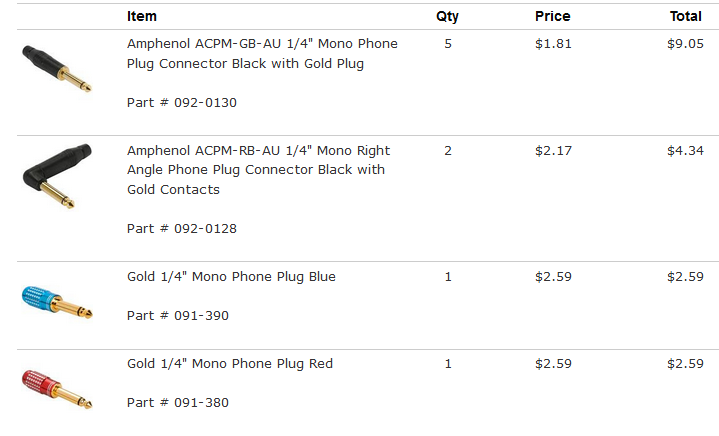Viewport: 719px width, 436px height.
Task: Open Gold 1/4" Mono Phone Plug Blue
Action: pos(231,277)
